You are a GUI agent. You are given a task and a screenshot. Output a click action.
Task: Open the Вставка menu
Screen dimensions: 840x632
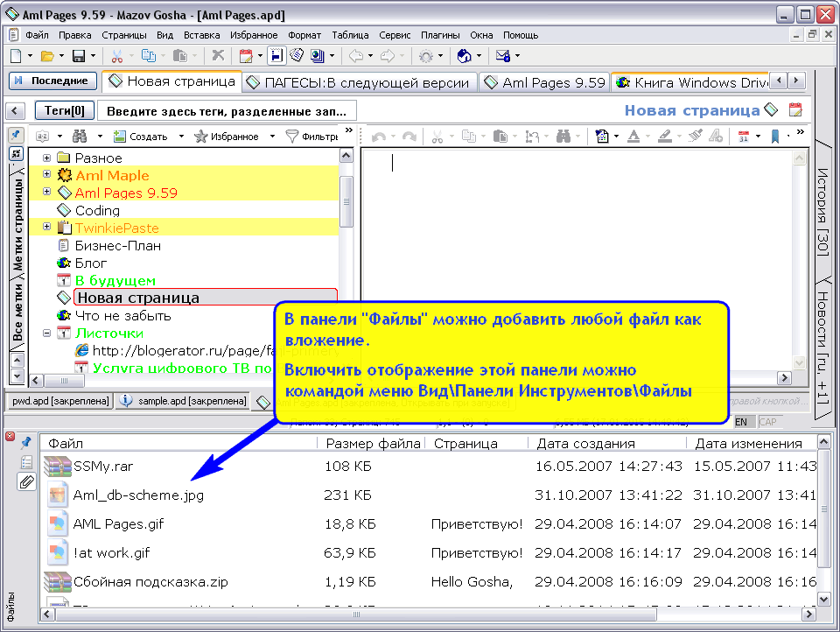pyautogui.click(x=201, y=35)
